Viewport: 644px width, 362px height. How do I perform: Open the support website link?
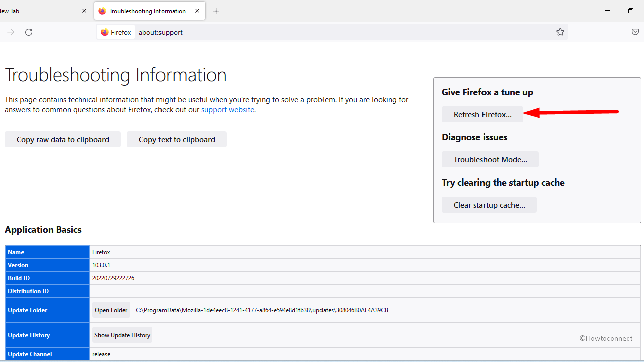(228, 110)
